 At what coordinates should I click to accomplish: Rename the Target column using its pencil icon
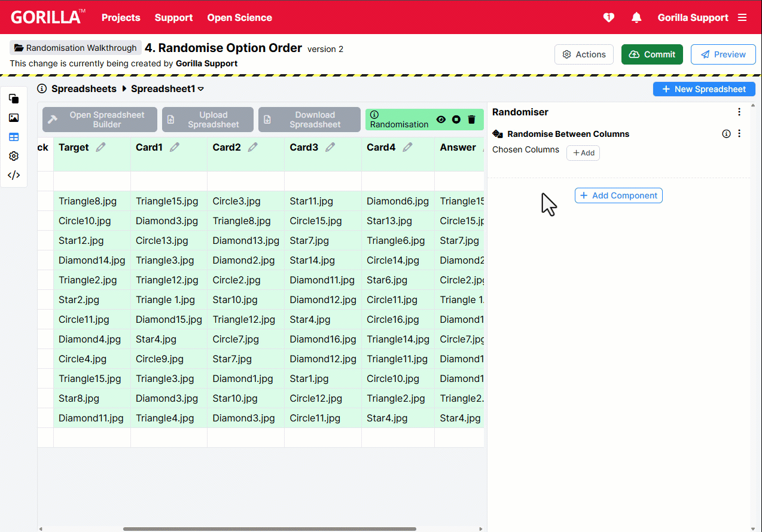[100, 146]
